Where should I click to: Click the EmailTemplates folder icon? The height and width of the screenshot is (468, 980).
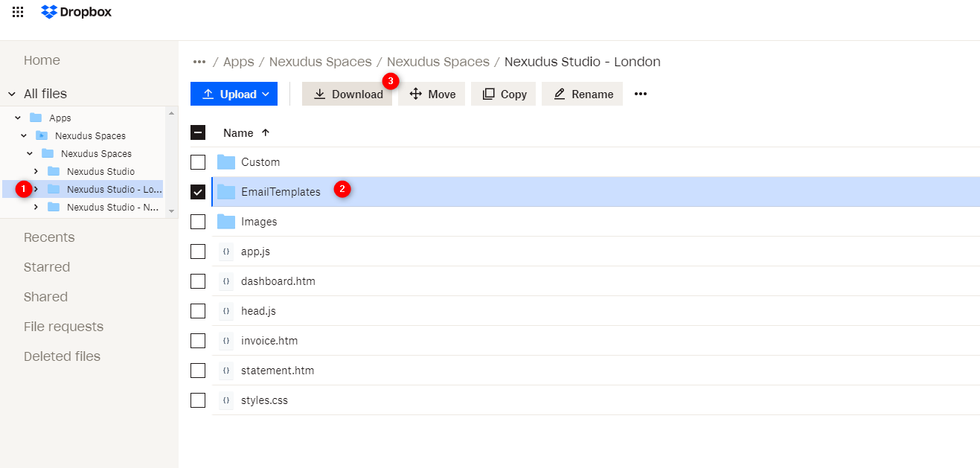point(226,192)
